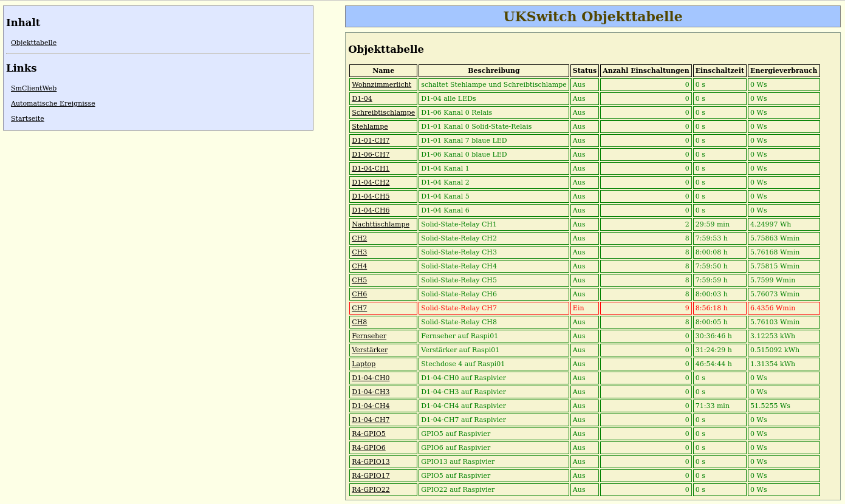The image size is (845, 504).
Task: Click the R4-GPIO17 link
Action: [x=371, y=475]
